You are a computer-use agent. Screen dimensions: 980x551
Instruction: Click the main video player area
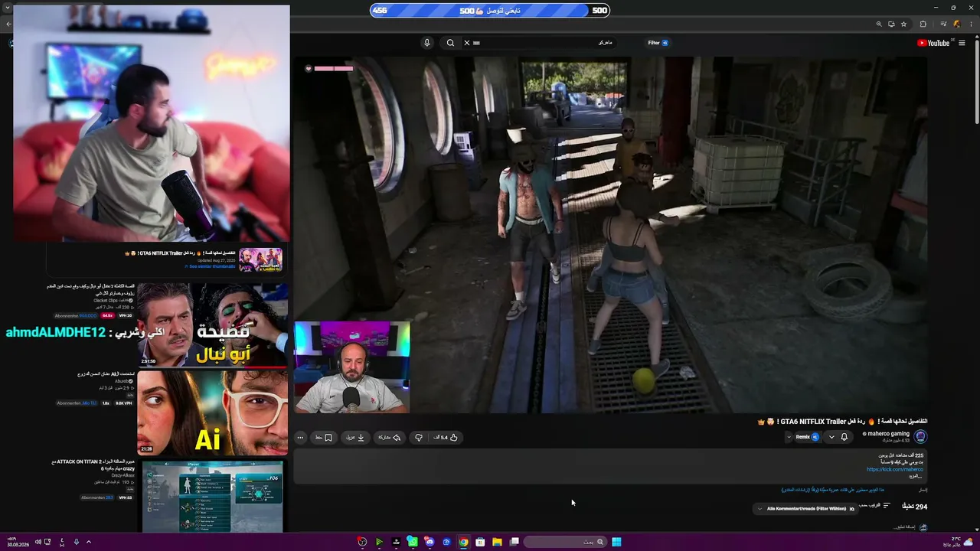click(x=610, y=235)
